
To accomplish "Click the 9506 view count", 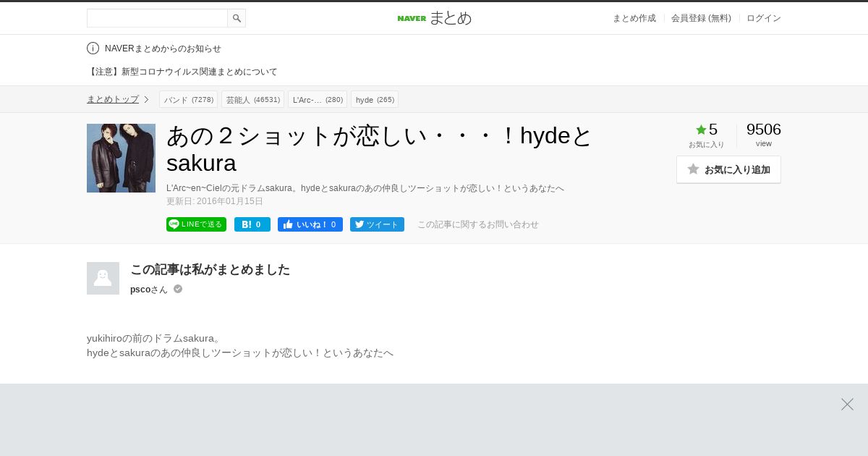I will [764, 130].
